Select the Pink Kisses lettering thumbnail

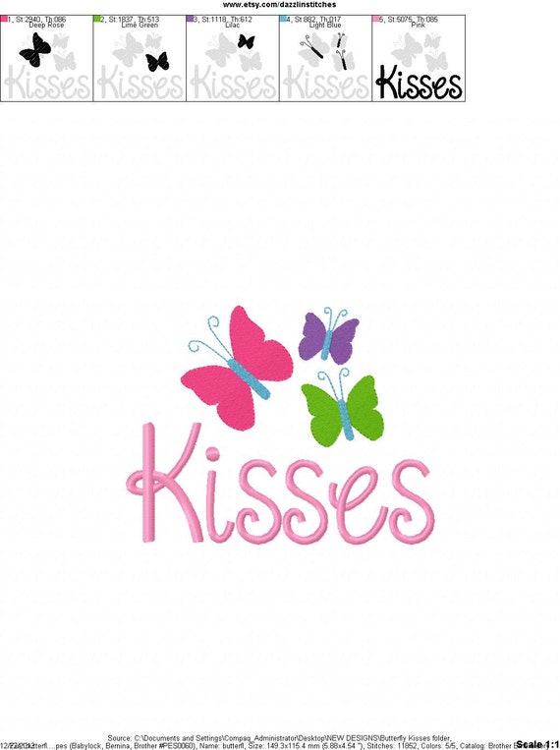tap(419, 58)
